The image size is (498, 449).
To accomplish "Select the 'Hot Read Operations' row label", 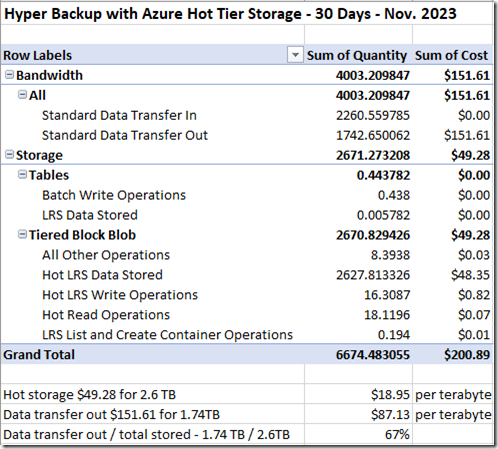I will [106, 315].
